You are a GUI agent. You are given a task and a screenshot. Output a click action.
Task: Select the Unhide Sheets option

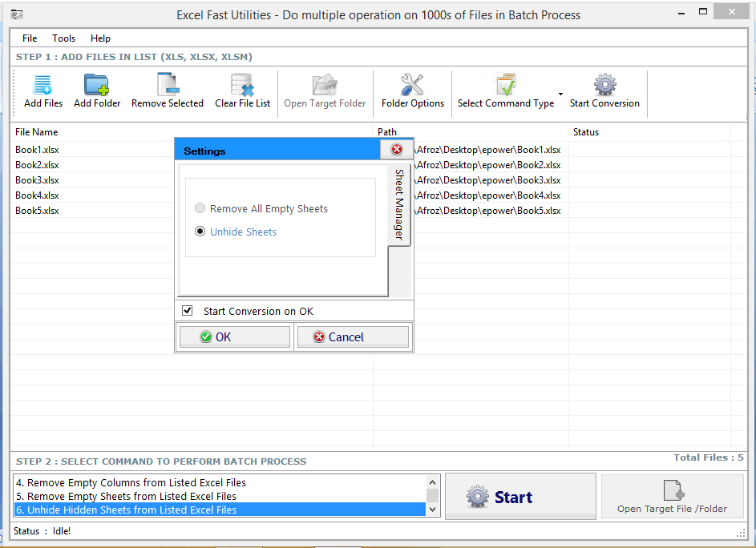[200, 232]
